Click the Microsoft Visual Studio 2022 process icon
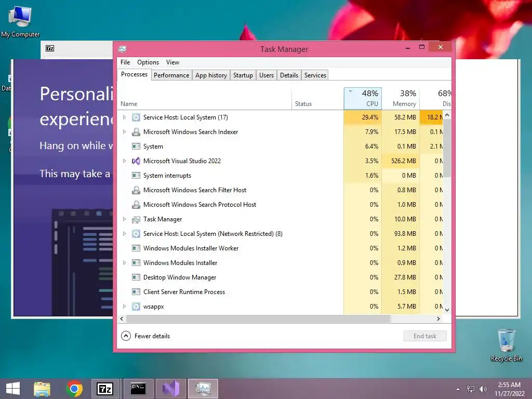Screen dimensions: 532x399 (x=136, y=161)
